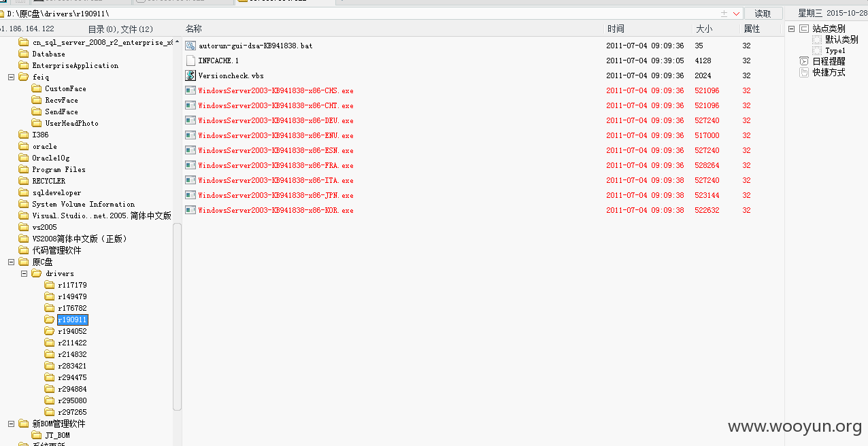Select the KB941838-x86-ESN.exe icon
The image size is (868, 446).
[x=190, y=150]
